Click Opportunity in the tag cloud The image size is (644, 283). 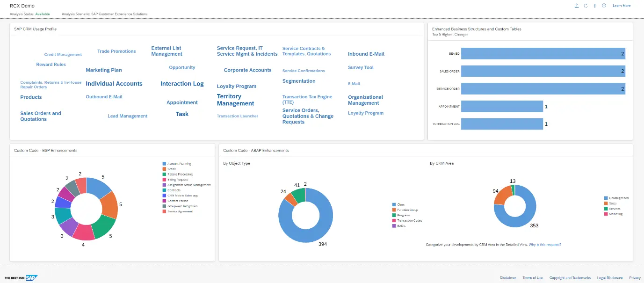tap(182, 67)
